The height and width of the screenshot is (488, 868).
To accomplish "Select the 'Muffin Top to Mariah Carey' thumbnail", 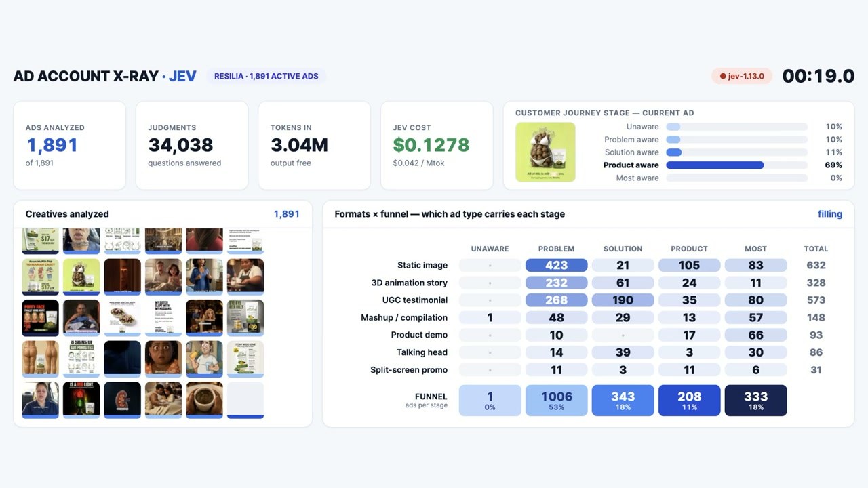I will click(x=41, y=277).
